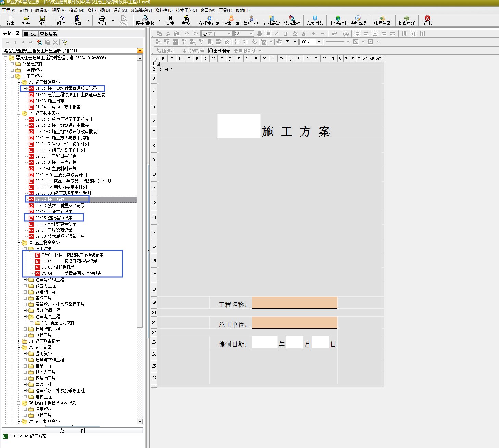The width and height of the screenshot is (499, 448).
Task: Click the 特殊符号 special symbol button
Action: (x=193, y=51)
